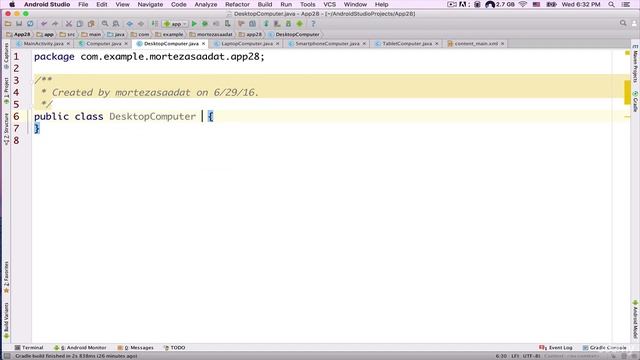Image resolution: width=640 pixels, height=360 pixels.
Task: Open the Favorites side panel
Action: [6, 278]
